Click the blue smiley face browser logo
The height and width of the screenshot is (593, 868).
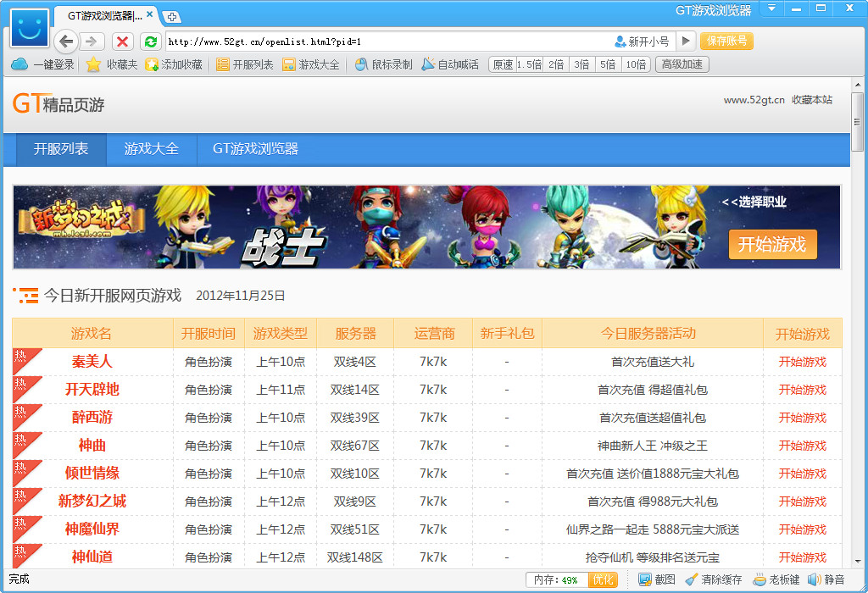click(30, 27)
